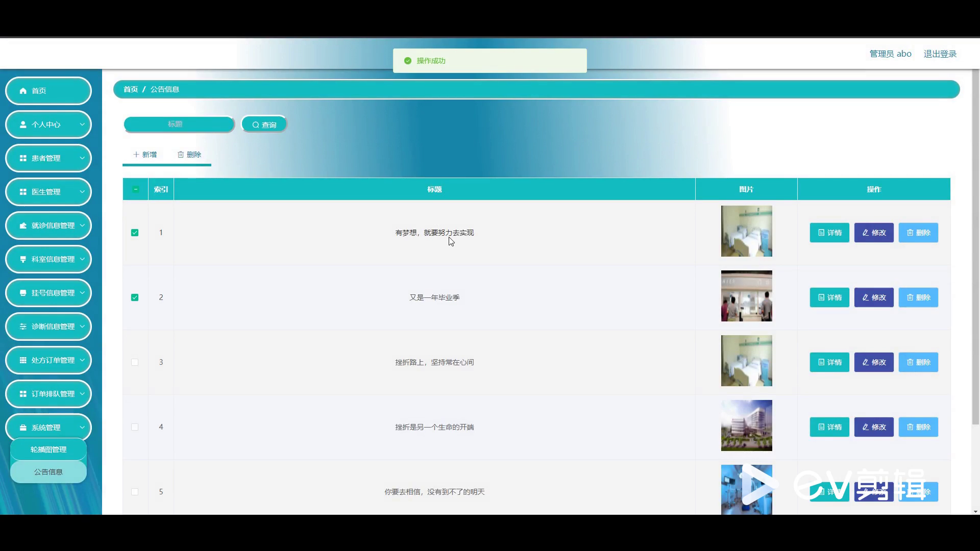This screenshot has width=980, height=551.
Task: Click the vertical page scrollbar
Action: [x=975, y=247]
